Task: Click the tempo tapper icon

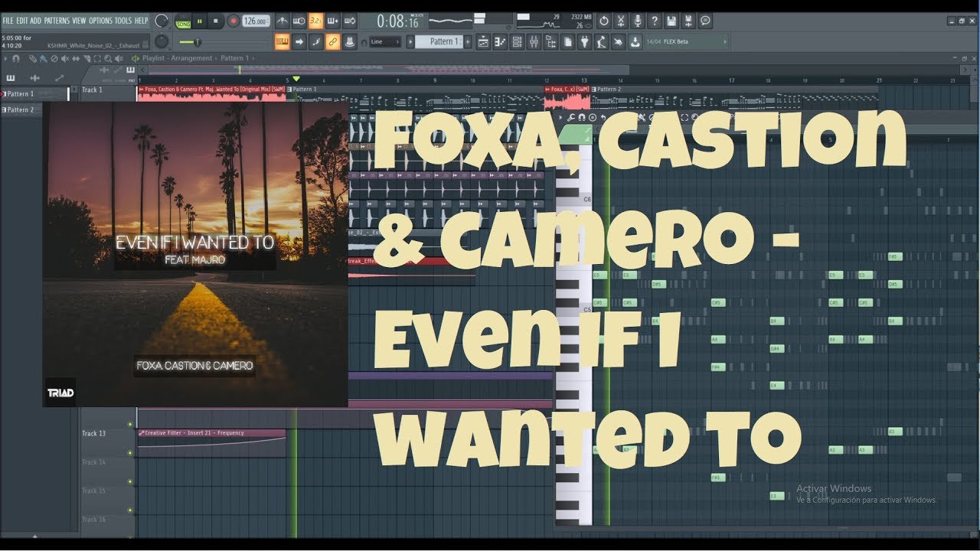Action: point(602,42)
